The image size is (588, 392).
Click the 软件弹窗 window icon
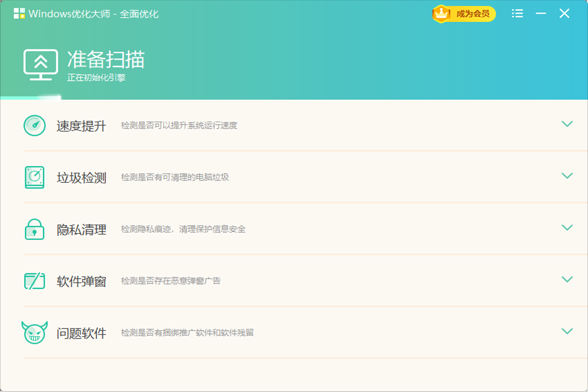(34, 280)
